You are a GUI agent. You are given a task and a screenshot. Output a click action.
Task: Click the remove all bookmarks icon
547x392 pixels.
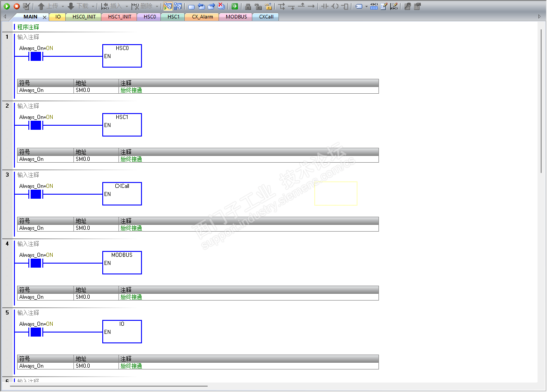point(221,6)
